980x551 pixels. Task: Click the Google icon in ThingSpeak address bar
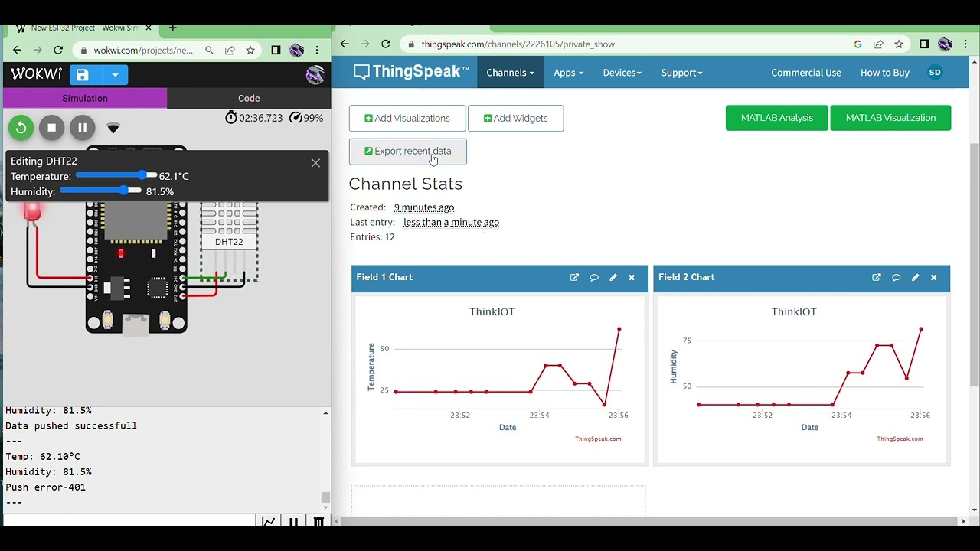click(x=857, y=44)
